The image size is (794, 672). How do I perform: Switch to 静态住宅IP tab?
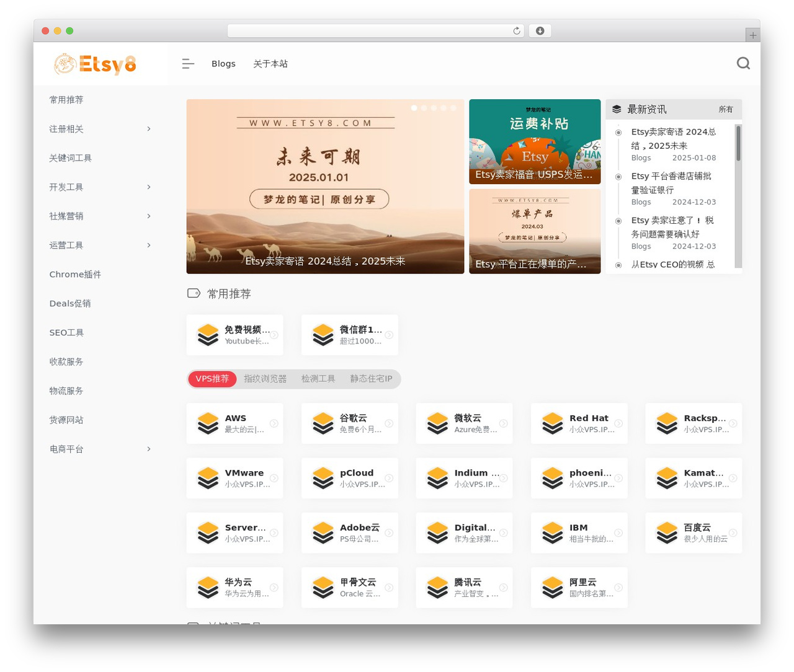tap(371, 379)
